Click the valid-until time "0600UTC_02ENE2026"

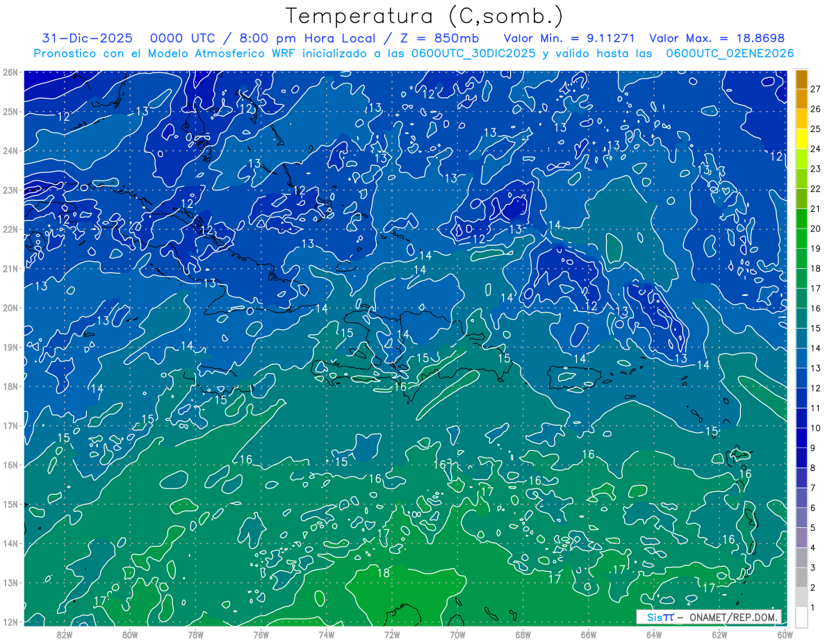(x=730, y=53)
